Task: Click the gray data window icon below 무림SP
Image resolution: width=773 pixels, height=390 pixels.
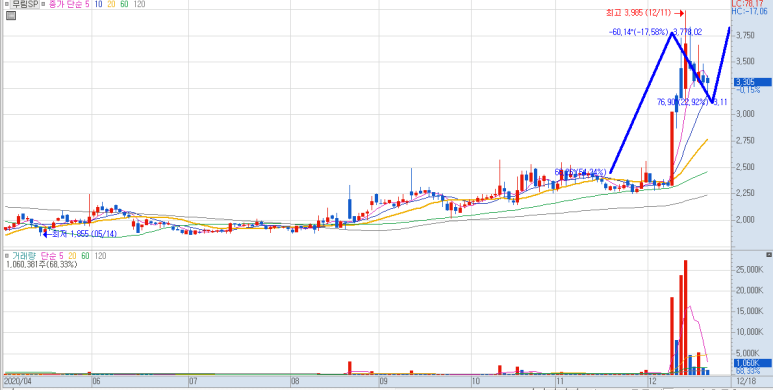Action: click(x=11, y=16)
